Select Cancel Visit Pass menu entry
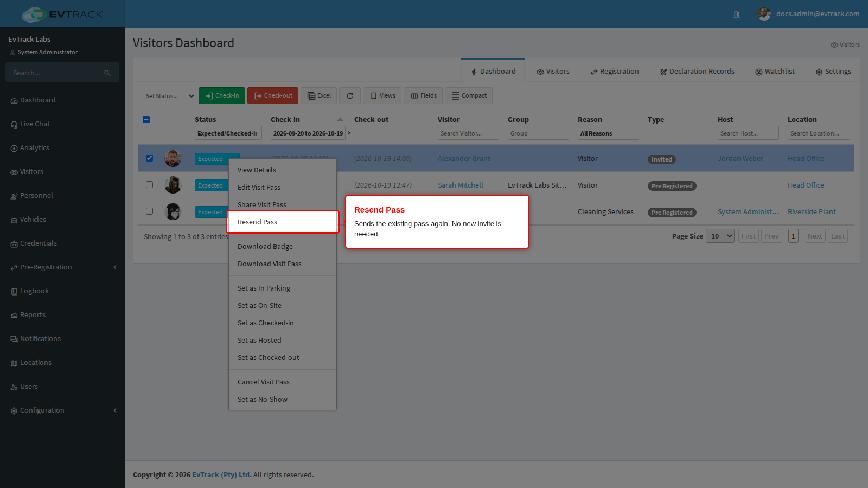This screenshot has width=868, height=488. click(283, 382)
